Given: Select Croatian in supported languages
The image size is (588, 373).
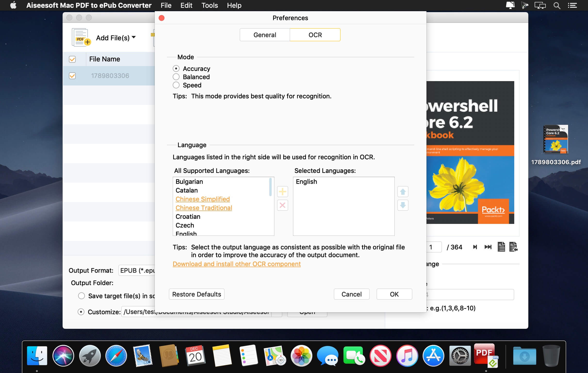Looking at the screenshot, I should point(188,217).
